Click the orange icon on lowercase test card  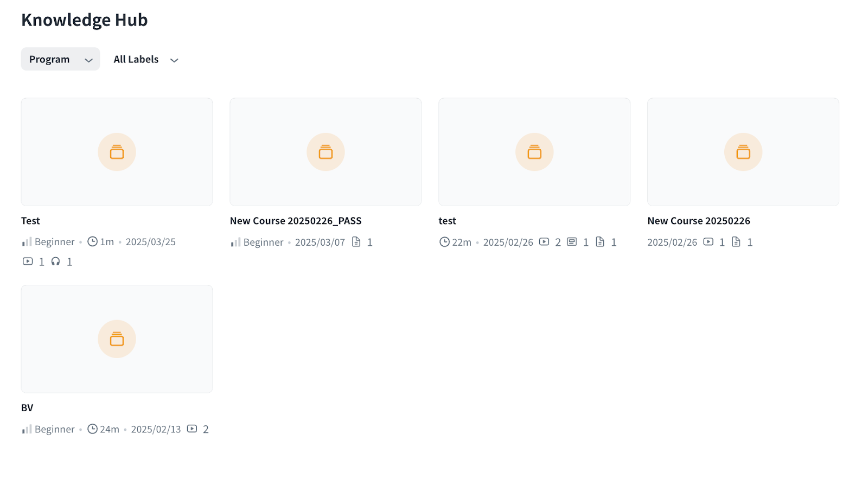[534, 152]
